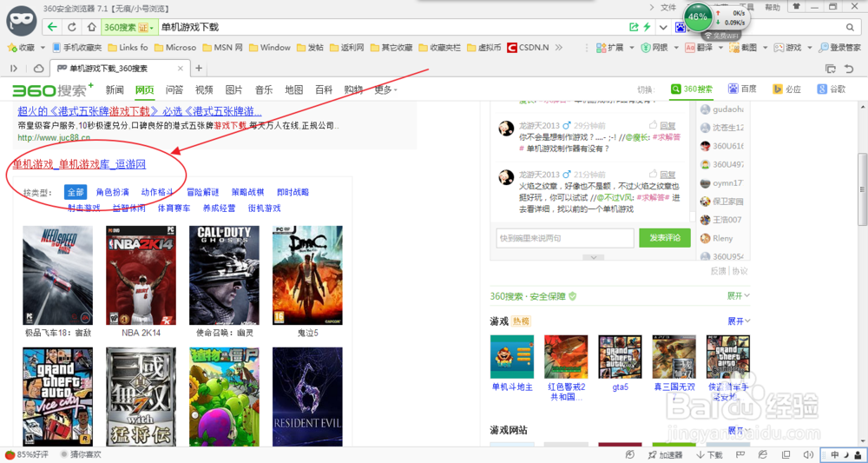Screen dimensions: 868x463
Task: Toggle the sidebar panel icon left of tabs
Action: tap(15, 69)
